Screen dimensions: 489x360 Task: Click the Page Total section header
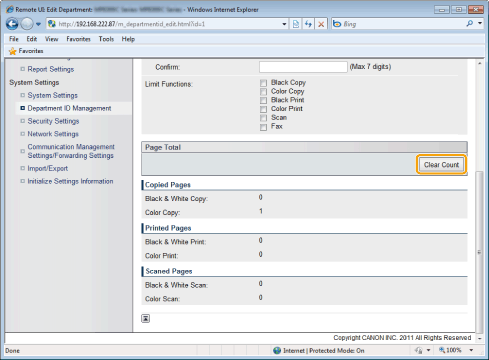(x=304, y=147)
